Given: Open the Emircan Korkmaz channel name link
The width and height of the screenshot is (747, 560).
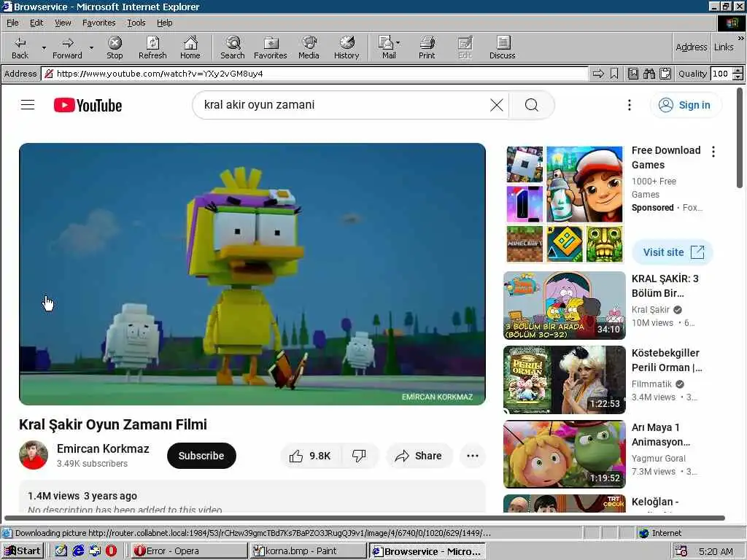Looking at the screenshot, I should [103, 448].
